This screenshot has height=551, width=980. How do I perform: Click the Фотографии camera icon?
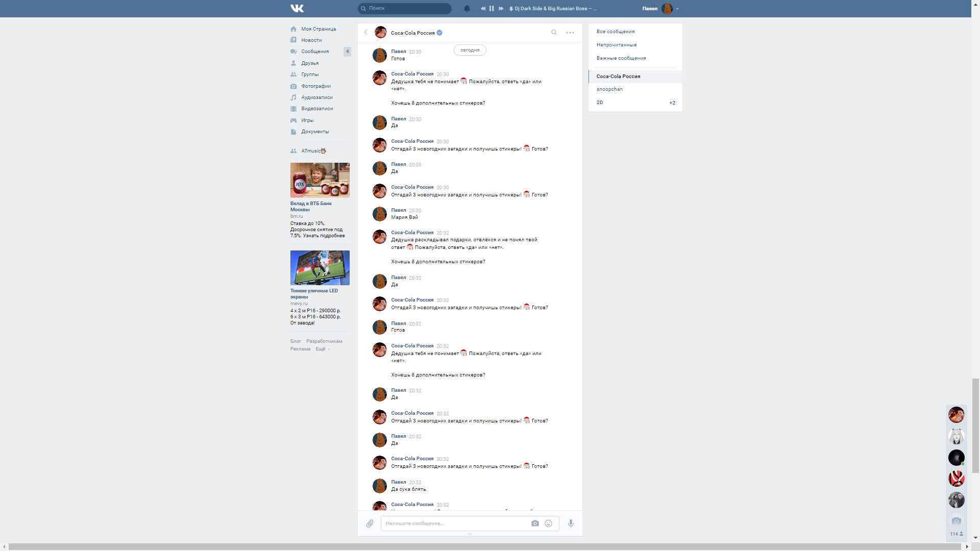pyautogui.click(x=293, y=86)
